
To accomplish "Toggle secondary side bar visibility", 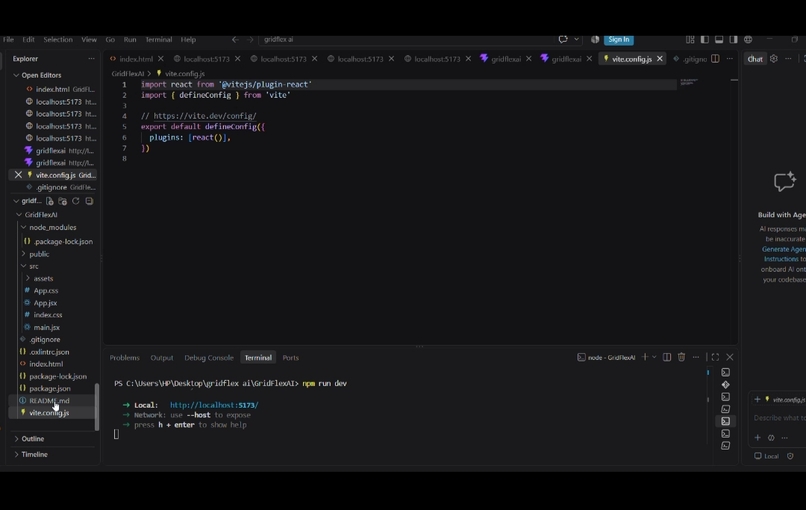I will tap(734, 40).
